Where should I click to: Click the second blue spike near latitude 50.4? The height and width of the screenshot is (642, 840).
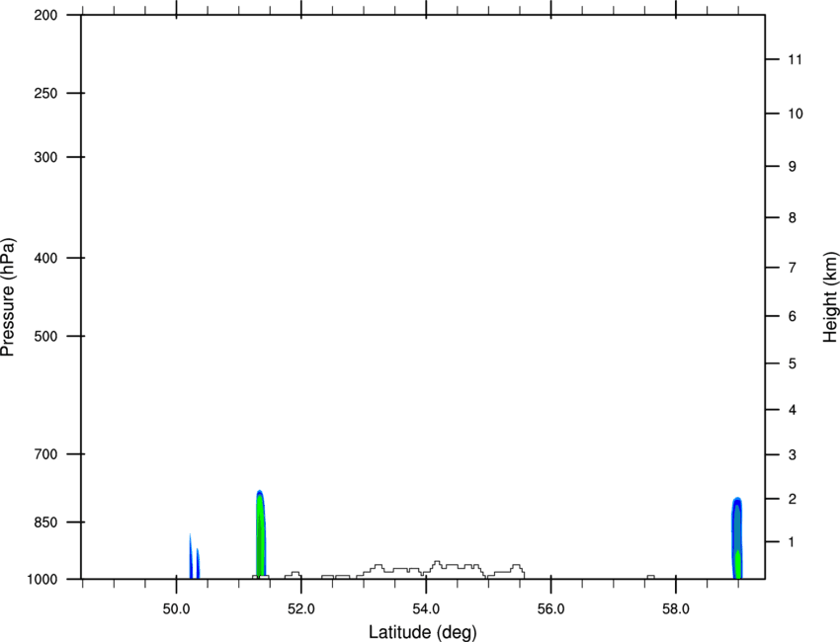point(198,563)
